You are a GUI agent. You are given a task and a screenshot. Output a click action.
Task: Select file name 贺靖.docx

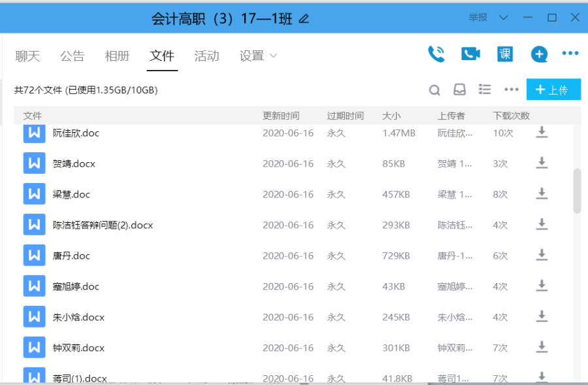[x=74, y=163]
